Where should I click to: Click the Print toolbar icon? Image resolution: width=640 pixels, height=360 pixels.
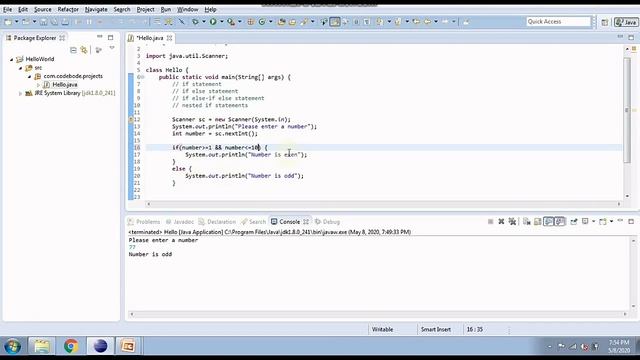pyautogui.click(x=65, y=22)
